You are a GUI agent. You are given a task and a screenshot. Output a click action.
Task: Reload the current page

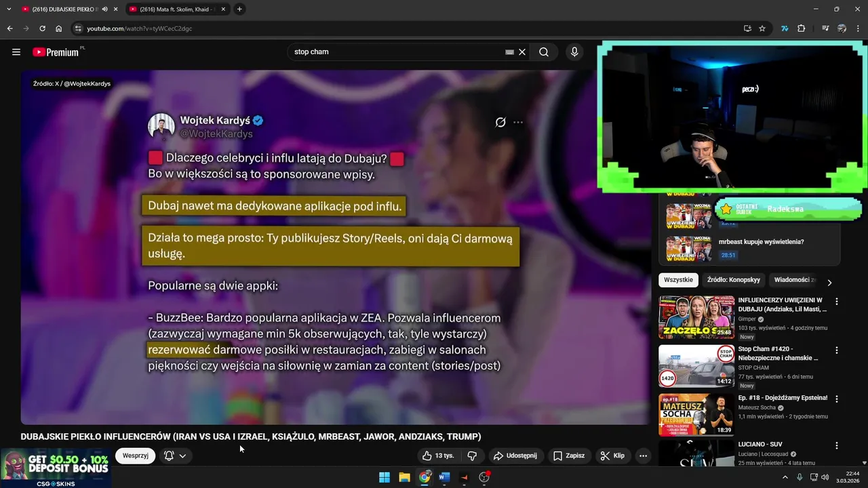pos(42,28)
